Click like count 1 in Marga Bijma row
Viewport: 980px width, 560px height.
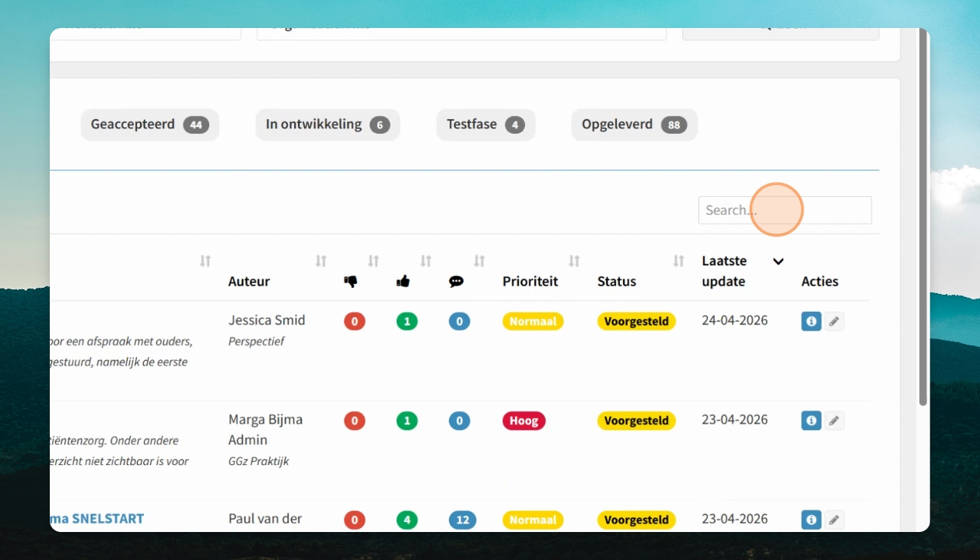[407, 421]
